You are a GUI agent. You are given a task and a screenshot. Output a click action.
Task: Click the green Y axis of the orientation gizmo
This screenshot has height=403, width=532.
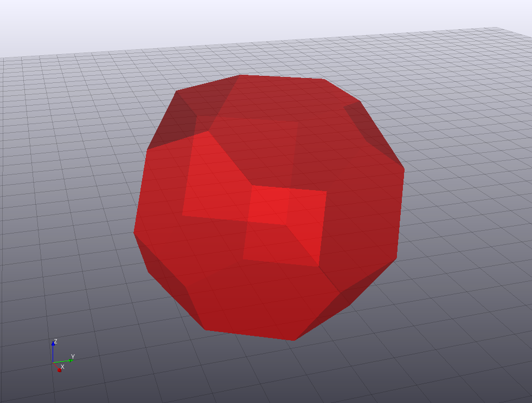63,361
